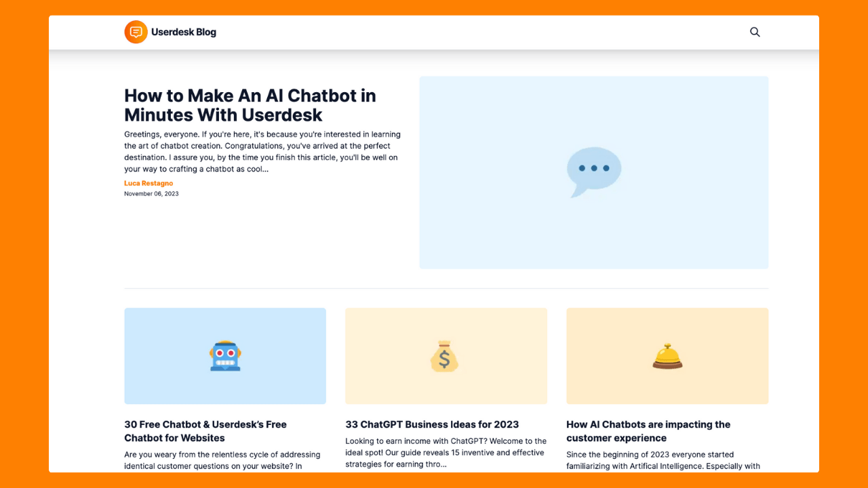Click the orange Userdesk logo icon
This screenshot has height=488, width=868.
(136, 32)
